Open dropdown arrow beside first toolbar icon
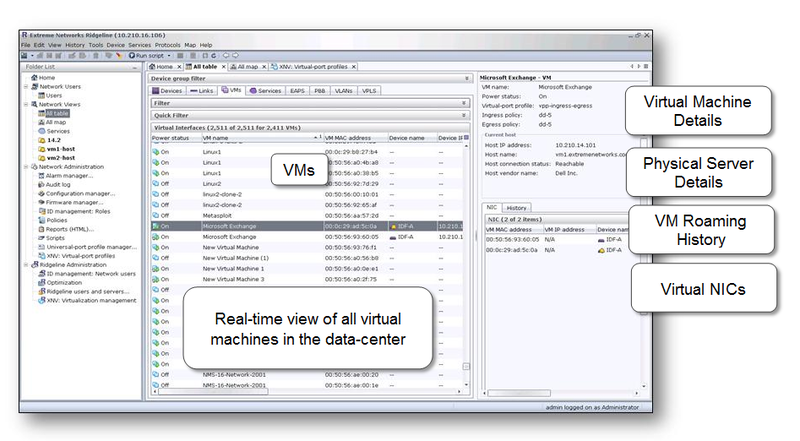The height and width of the screenshot is (441, 800). (32, 56)
